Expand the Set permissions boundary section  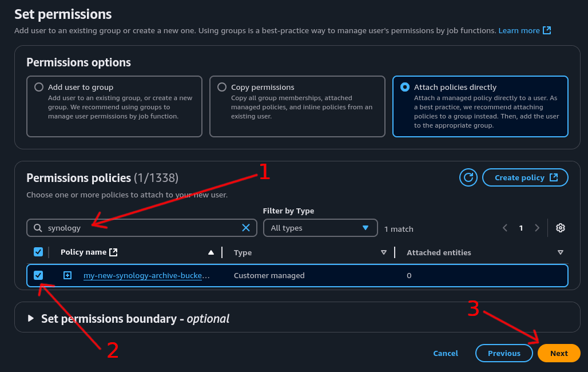pyautogui.click(x=31, y=319)
